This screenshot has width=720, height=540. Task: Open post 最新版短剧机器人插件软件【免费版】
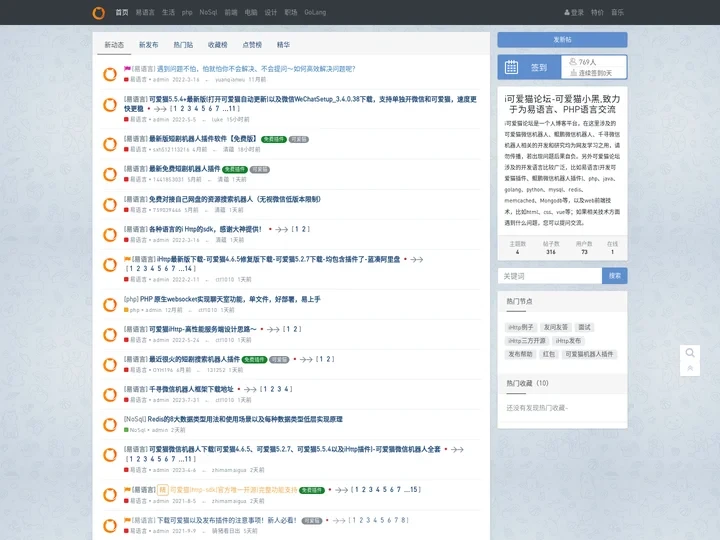202,139
